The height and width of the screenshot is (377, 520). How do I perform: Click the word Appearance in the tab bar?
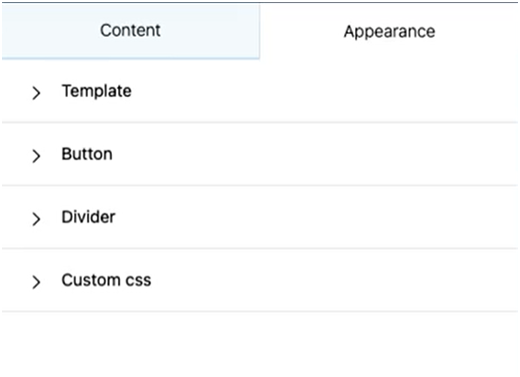pos(389,32)
